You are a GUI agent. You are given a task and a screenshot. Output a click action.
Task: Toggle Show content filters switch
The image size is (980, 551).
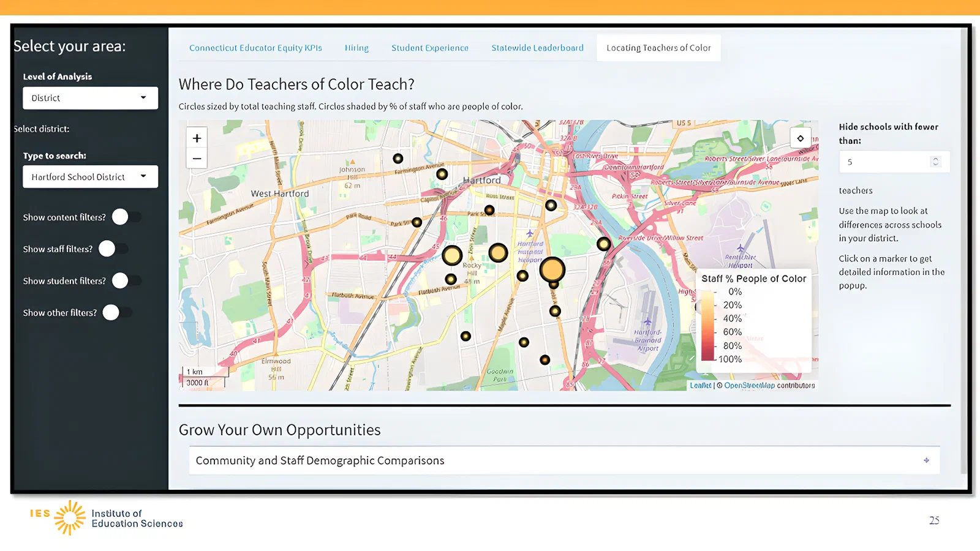click(x=127, y=217)
